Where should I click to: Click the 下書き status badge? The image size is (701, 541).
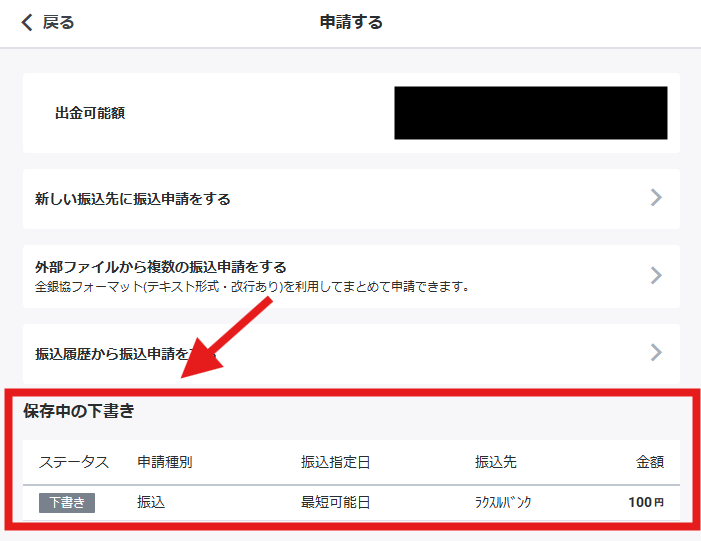click(67, 503)
